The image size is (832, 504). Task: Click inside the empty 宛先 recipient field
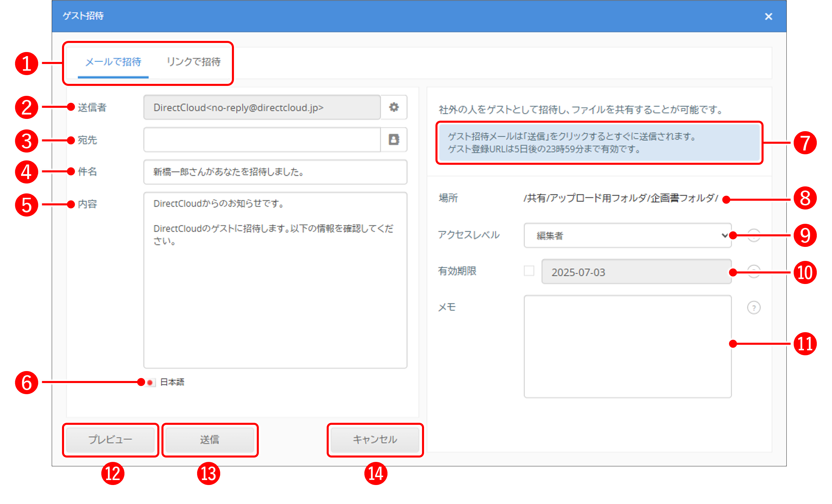coord(262,140)
